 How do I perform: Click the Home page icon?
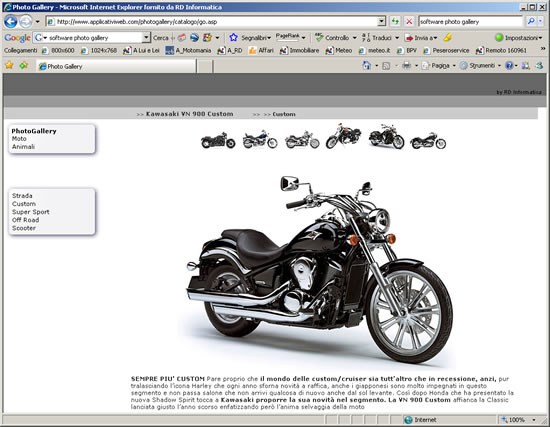(367, 66)
